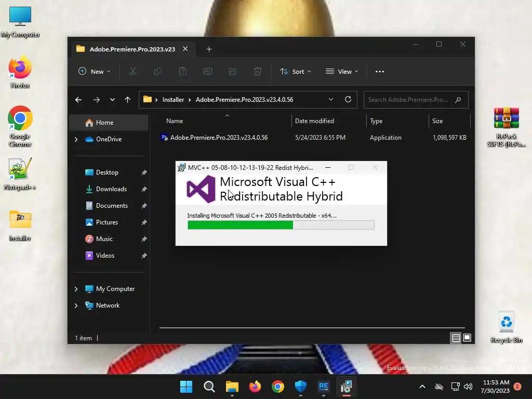Click the green installation progress bar
The height and width of the screenshot is (399, 532).
point(281,225)
